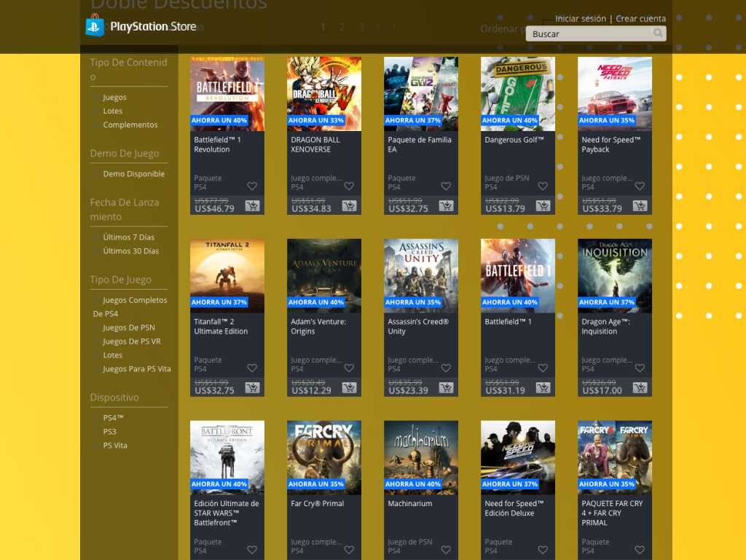This screenshot has width=746, height=560.
Task: Wishlist heart for Titanfall 2 Ultimate Edition
Action: (x=252, y=368)
